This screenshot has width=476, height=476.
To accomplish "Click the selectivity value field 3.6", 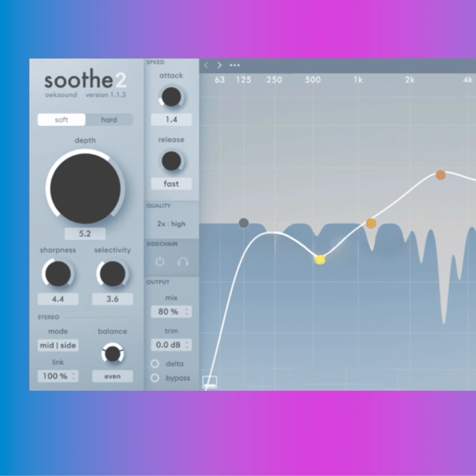I will click(112, 299).
